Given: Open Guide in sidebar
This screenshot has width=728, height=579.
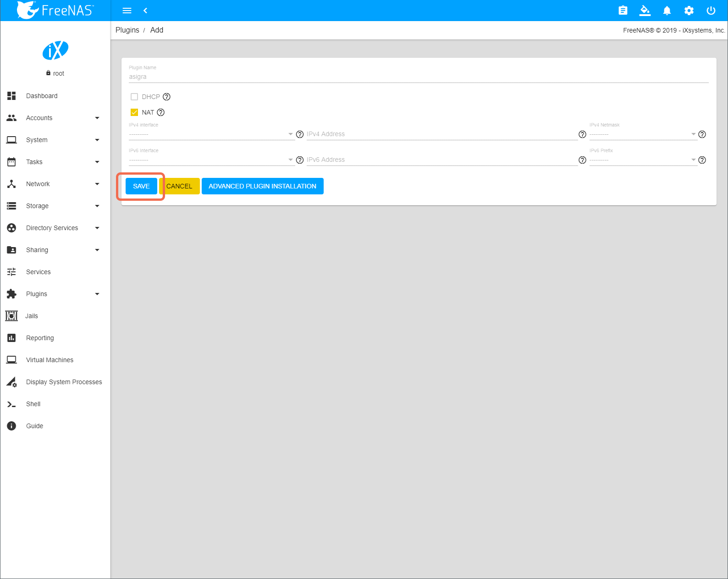Looking at the screenshot, I should click(55, 426).
